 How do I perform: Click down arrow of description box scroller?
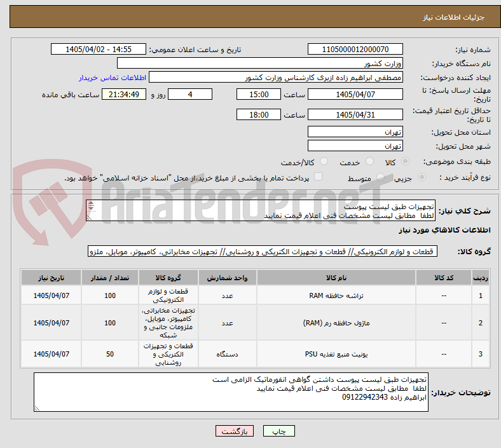click(91, 208)
